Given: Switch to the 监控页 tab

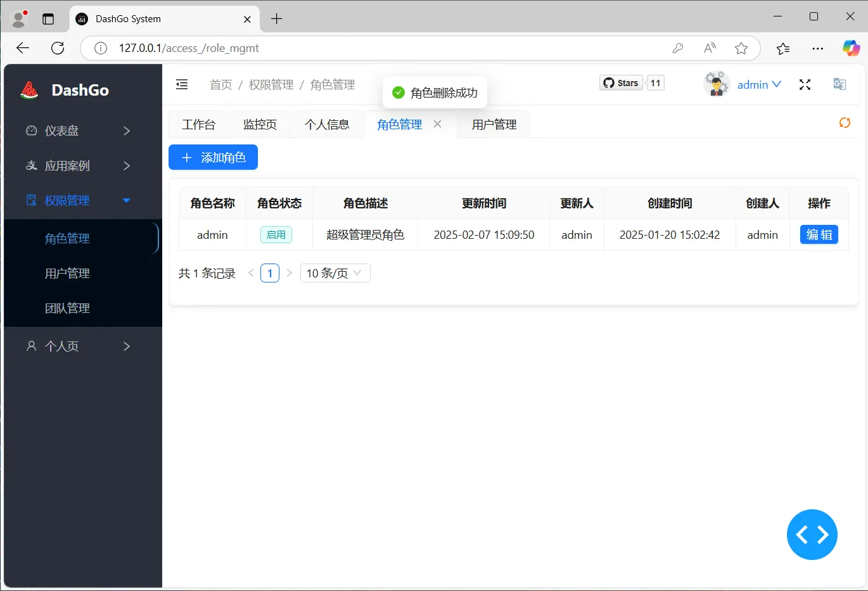Looking at the screenshot, I should point(260,124).
